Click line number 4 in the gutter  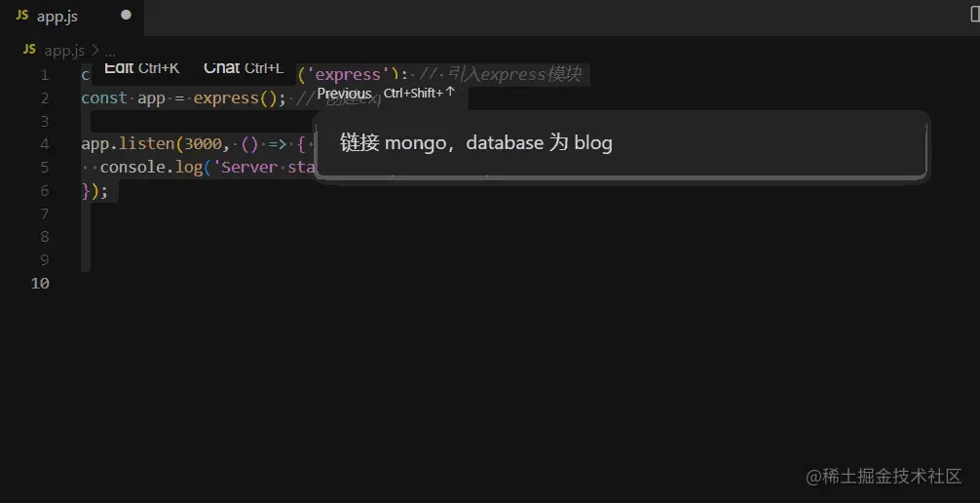[45, 144]
